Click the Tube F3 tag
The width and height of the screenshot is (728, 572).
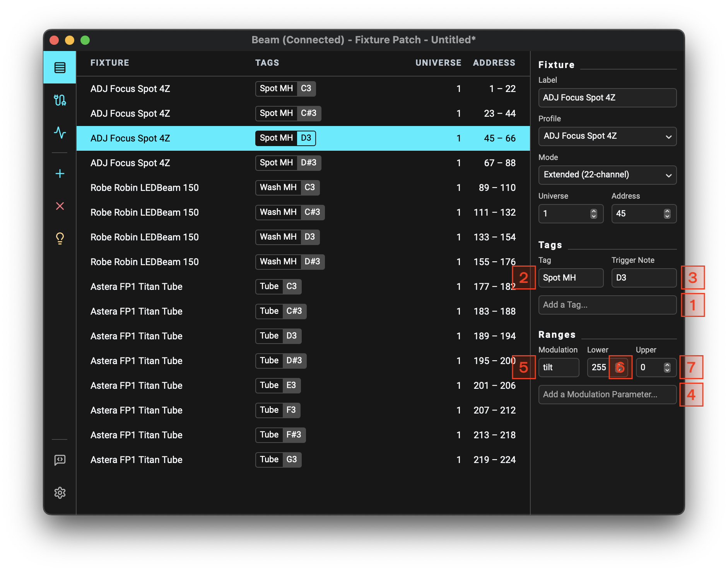click(278, 410)
